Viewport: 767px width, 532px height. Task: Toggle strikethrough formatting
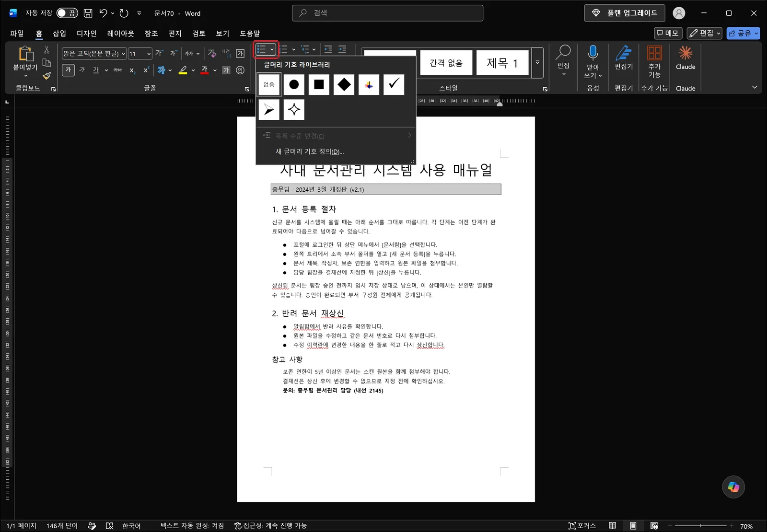118,70
